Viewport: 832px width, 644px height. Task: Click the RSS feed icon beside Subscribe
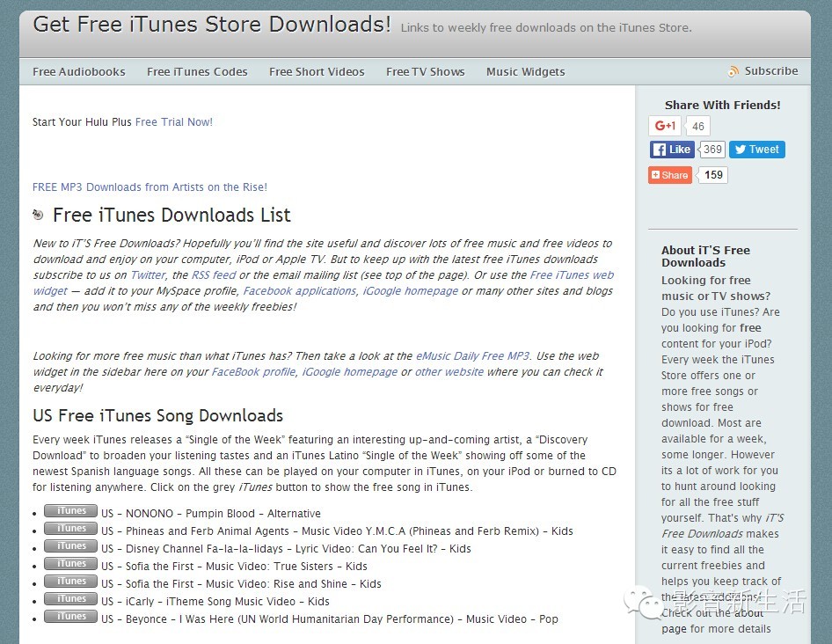pyautogui.click(x=733, y=71)
